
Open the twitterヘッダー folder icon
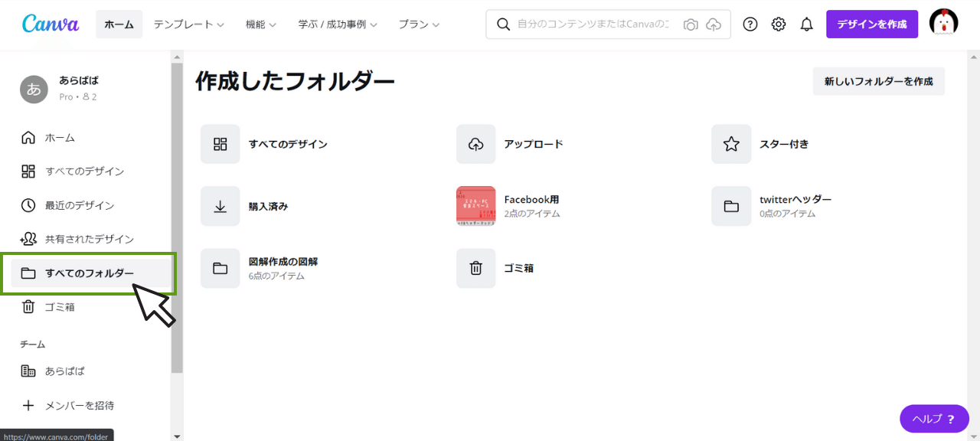coord(731,206)
